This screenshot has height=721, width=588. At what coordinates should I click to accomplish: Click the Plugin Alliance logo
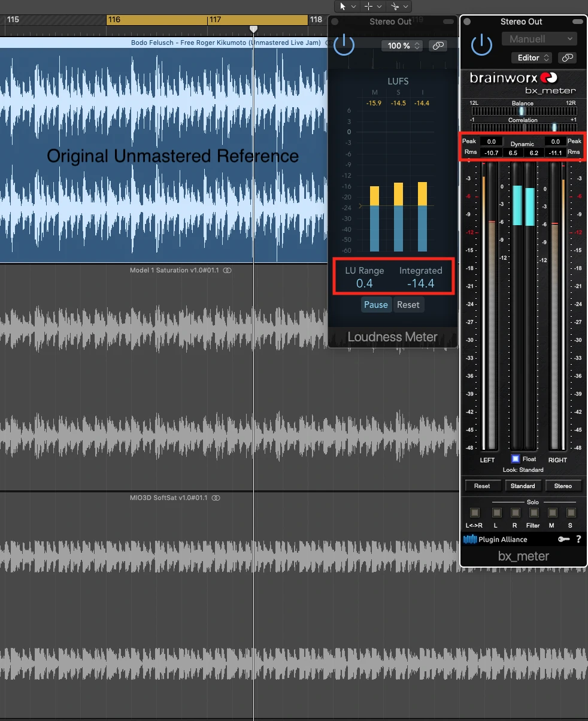(x=487, y=540)
